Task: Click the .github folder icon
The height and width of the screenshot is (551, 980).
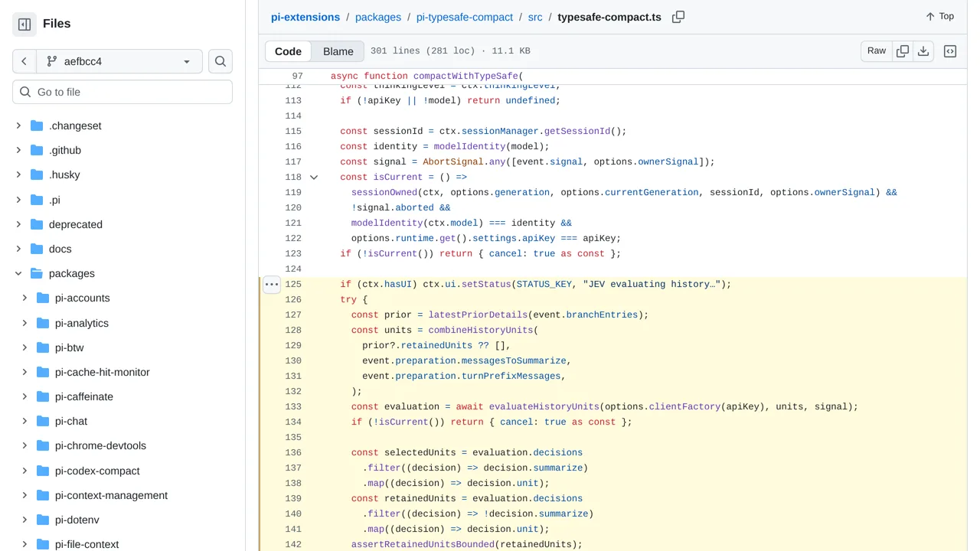Action: pos(37,150)
